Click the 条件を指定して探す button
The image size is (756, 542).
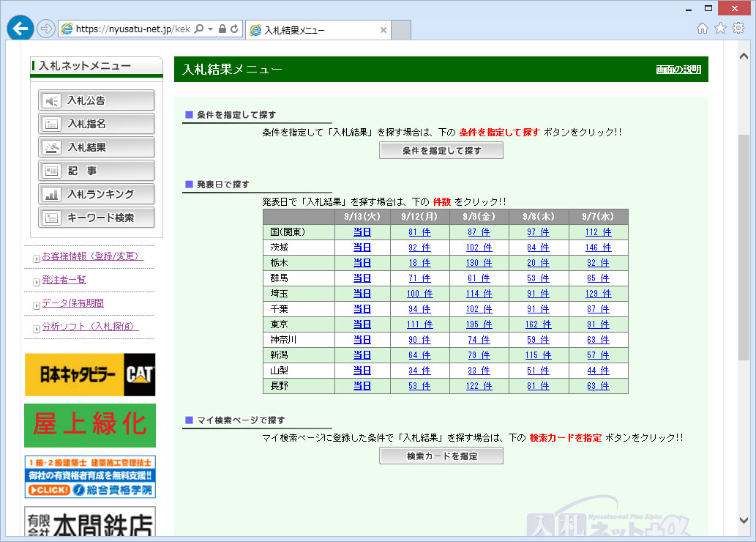click(x=441, y=151)
